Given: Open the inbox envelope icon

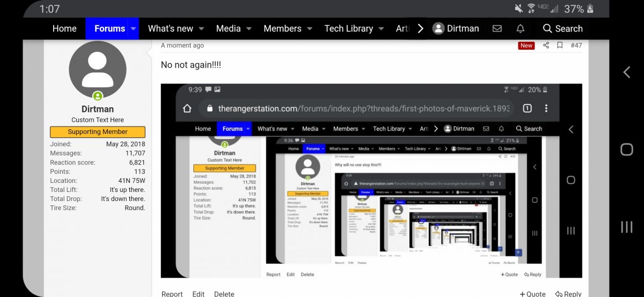Looking at the screenshot, I should coord(497,28).
